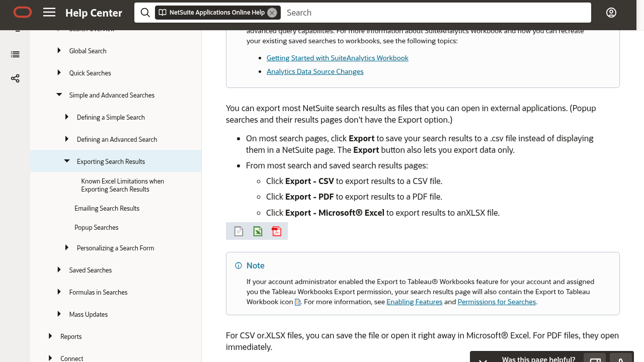Screen dimensions: 644x362
Task: Click the Tableau Workbook icon in the note
Action: 297,302
